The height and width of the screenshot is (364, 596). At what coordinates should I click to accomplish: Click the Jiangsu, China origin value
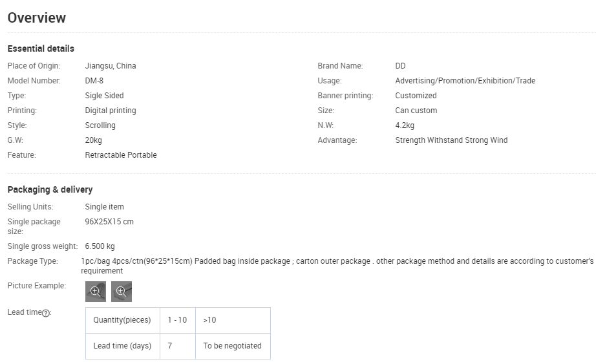(111, 66)
